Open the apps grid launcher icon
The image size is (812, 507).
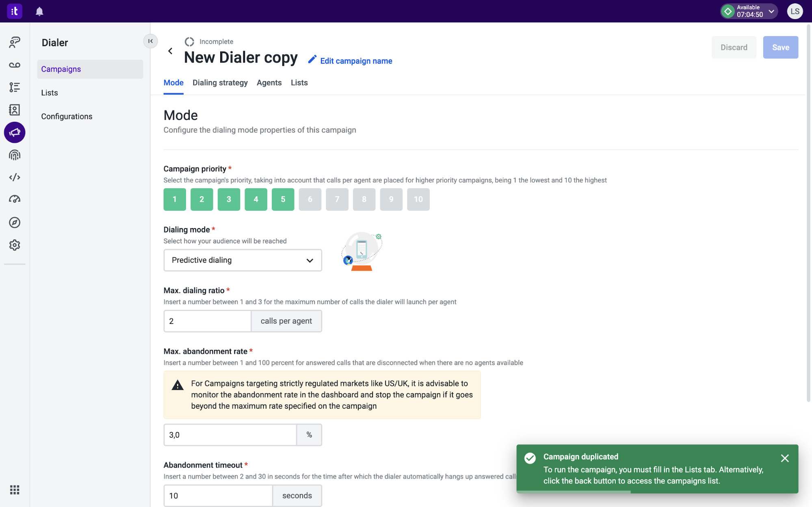pyautogui.click(x=15, y=490)
